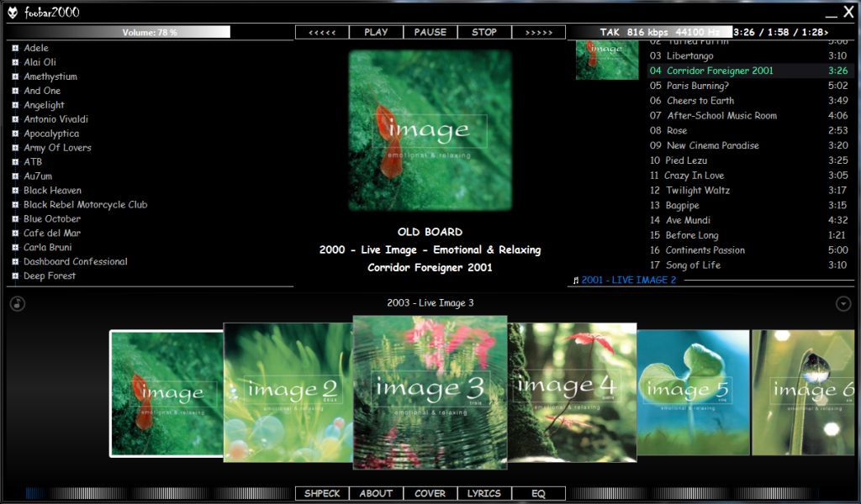Expand the Blue October tree node
This screenshot has height=504, width=861.
coord(15,219)
